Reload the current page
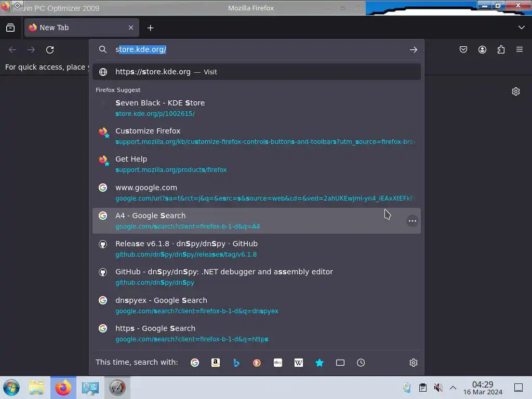This screenshot has width=532, height=399. [50, 50]
